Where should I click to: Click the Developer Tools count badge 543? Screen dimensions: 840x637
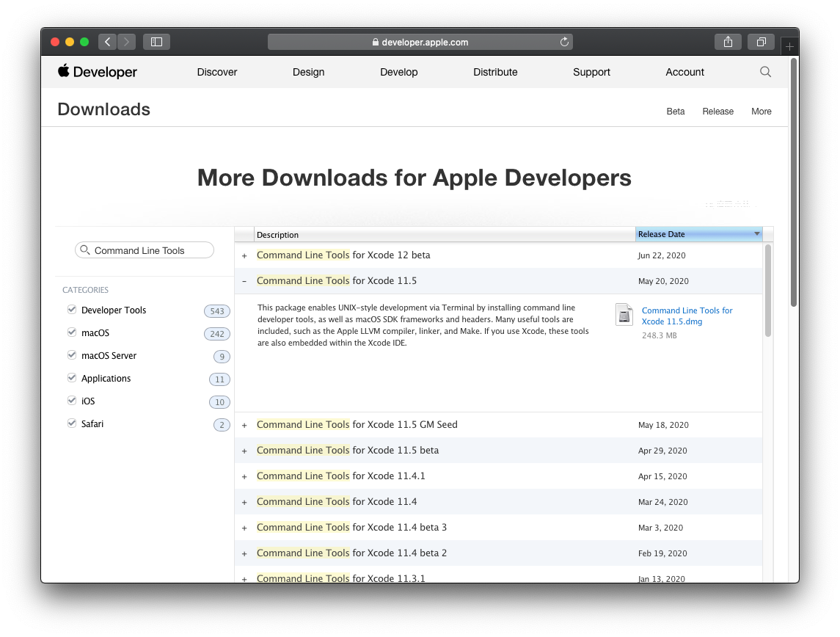[217, 311]
